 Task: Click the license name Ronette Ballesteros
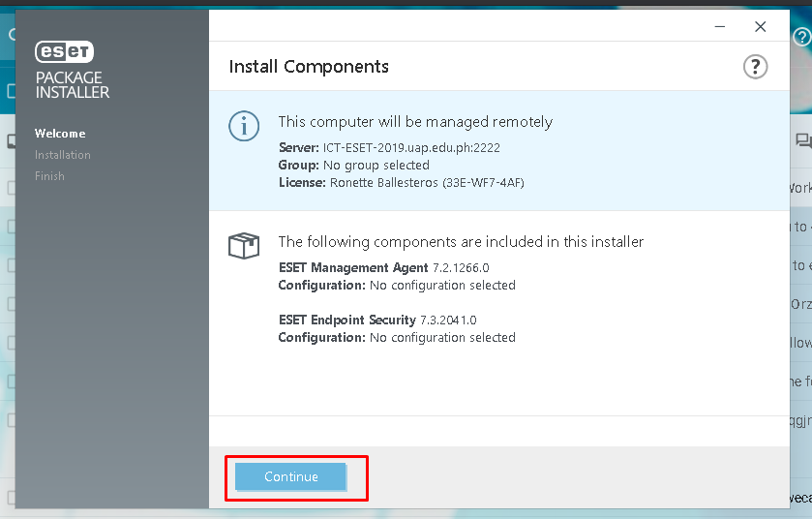pos(384,183)
